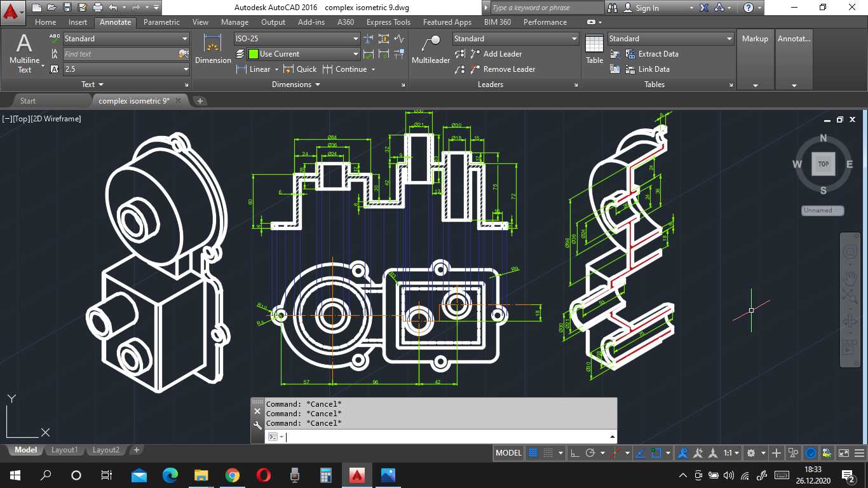Click Remove Leader

click(x=503, y=69)
